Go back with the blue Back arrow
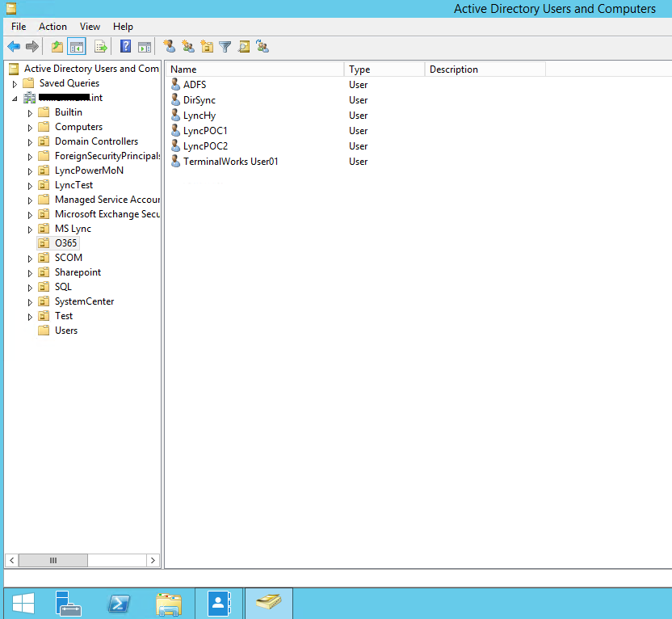The height and width of the screenshot is (619, 672). click(14, 46)
